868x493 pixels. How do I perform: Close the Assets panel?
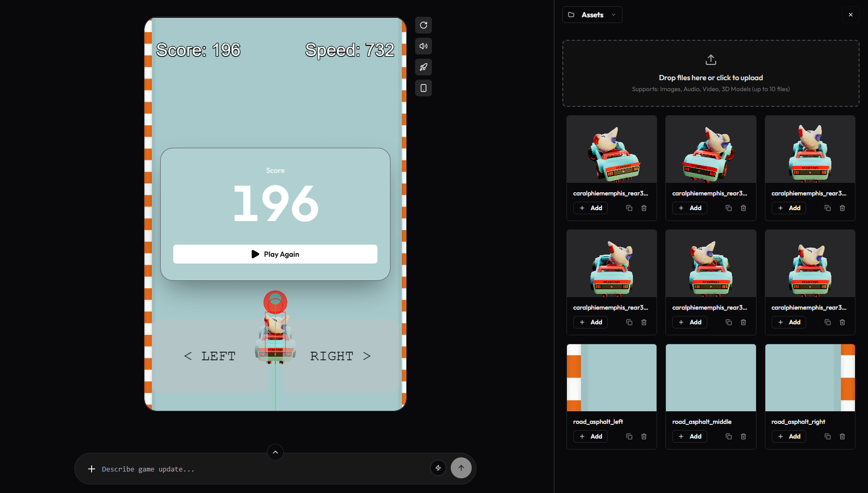coord(851,15)
